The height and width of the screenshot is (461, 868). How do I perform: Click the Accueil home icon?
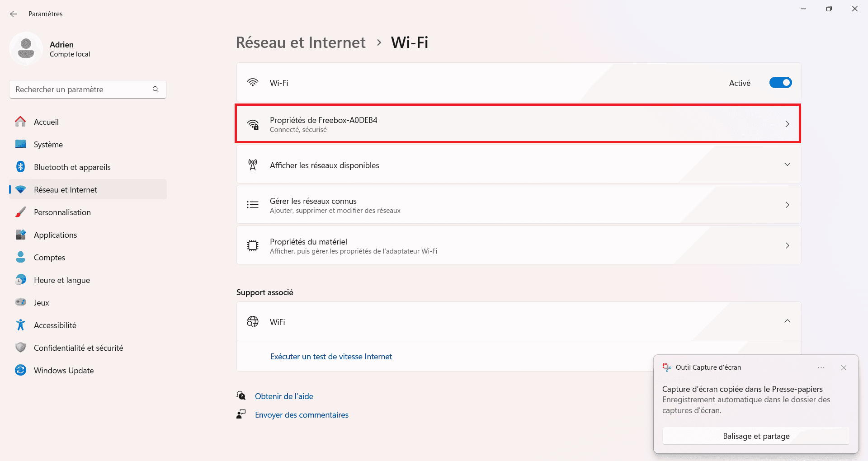click(x=20, y=122)
